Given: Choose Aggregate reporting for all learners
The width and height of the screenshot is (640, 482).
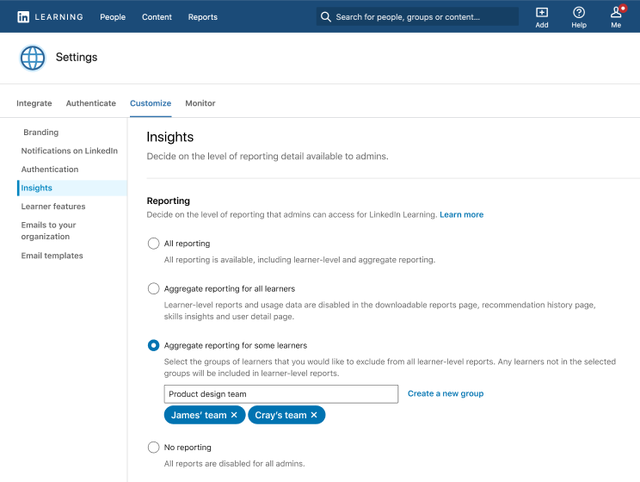Looking at the screenshot, I should tap(153, 289).
